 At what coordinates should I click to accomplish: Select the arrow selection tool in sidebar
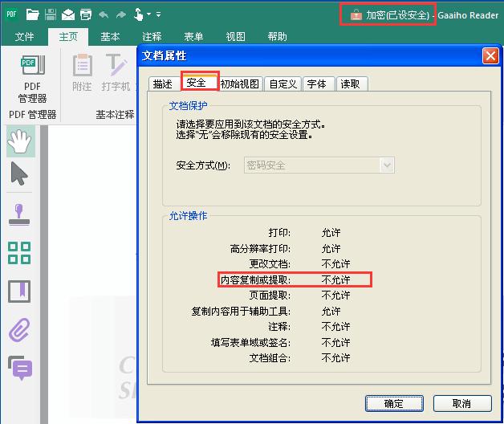coord(19,173)
